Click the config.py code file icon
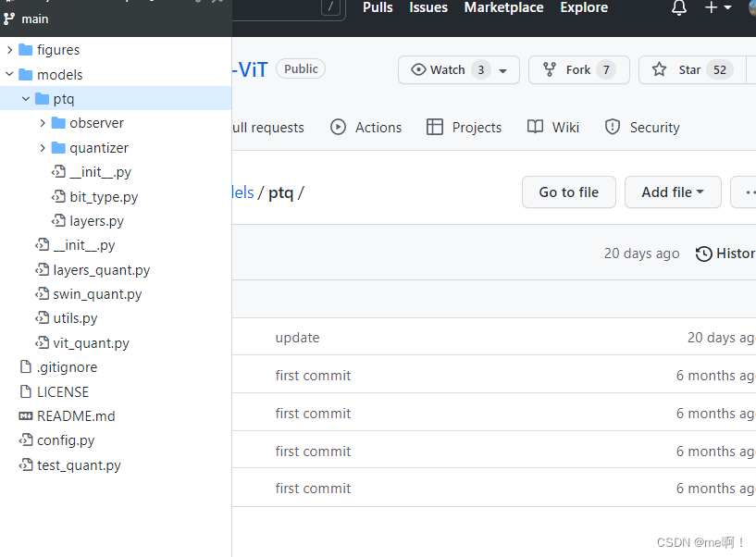 [26, 439]
